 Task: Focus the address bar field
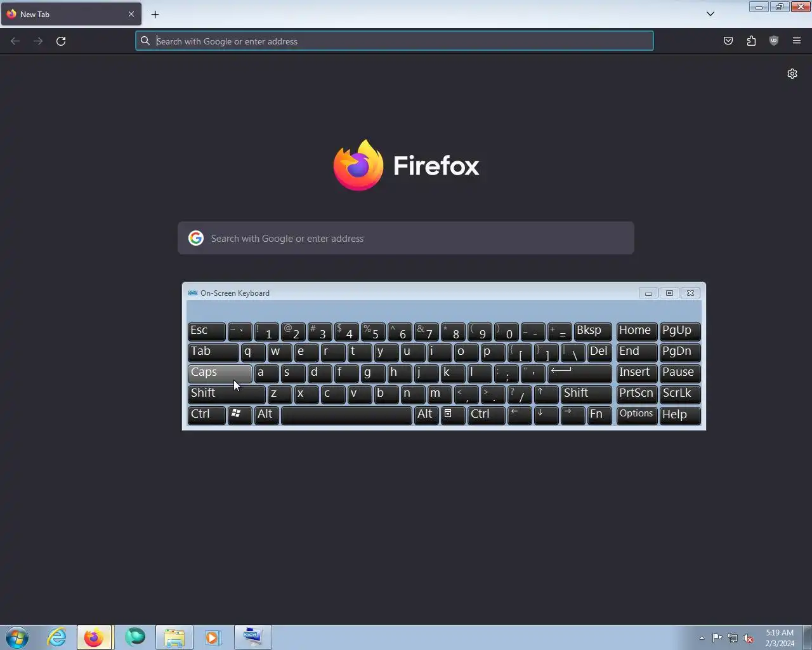point(395,41)
